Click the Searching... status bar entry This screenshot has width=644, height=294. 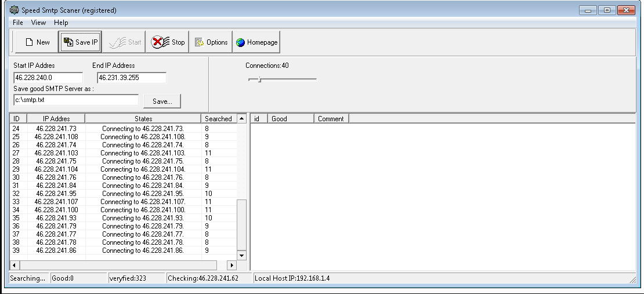28,278
